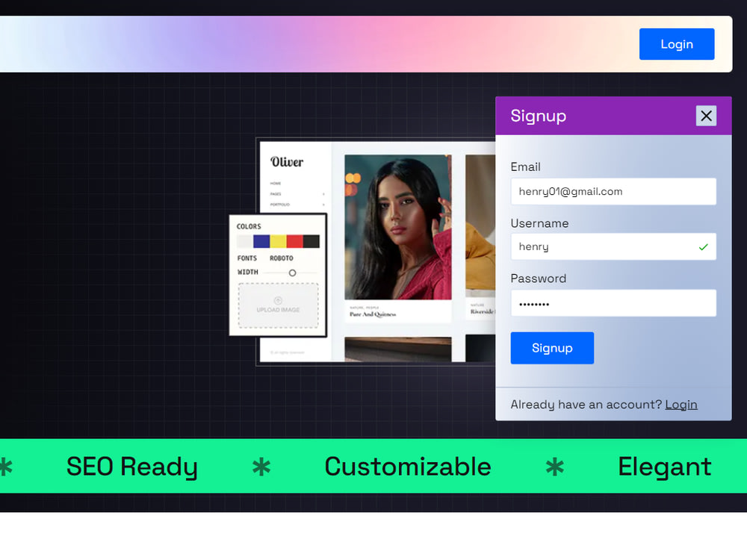This screenshot has width=747, height=560.
Task: Click the asterisk before Elegant
Action: click(x=554, y=467)
